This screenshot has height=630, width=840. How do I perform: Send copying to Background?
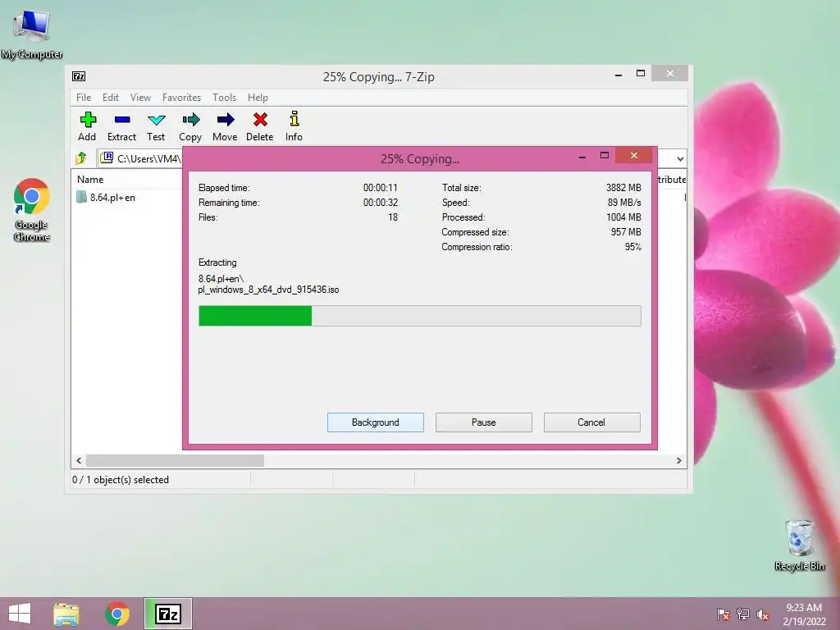coord(376,422)
